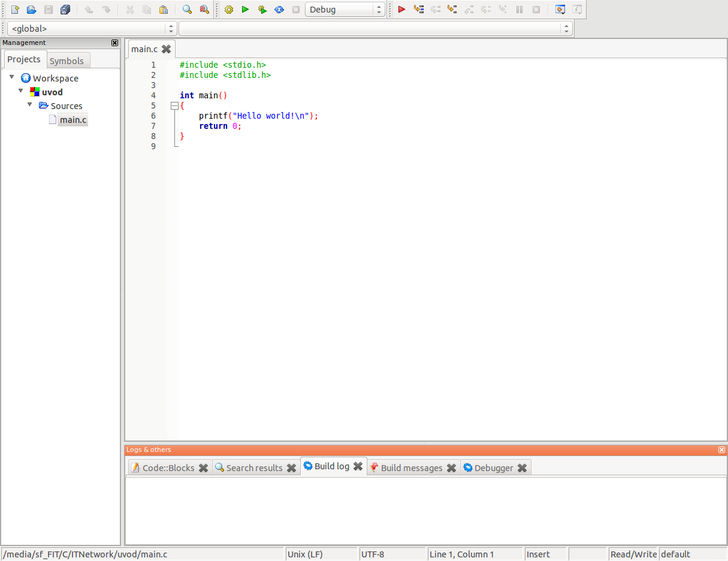
Task: Close the main.c editor tab
Action: (167, 49)
